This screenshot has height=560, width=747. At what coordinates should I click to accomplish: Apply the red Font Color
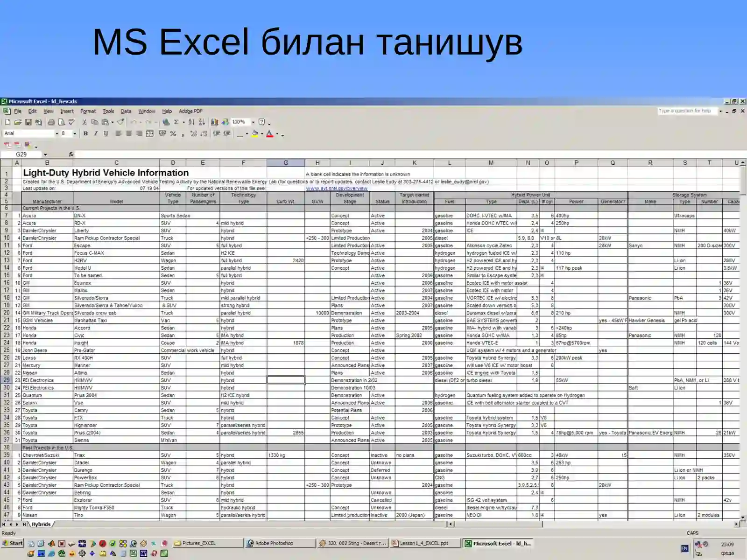click(x=270, y=133)
